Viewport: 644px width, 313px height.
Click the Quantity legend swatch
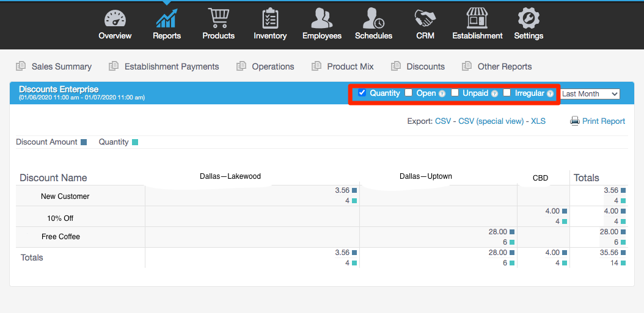click(135, 142)
